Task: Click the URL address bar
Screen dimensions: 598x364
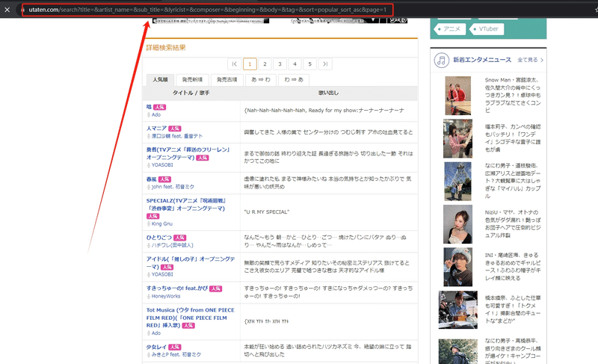Action: [208, 10]
